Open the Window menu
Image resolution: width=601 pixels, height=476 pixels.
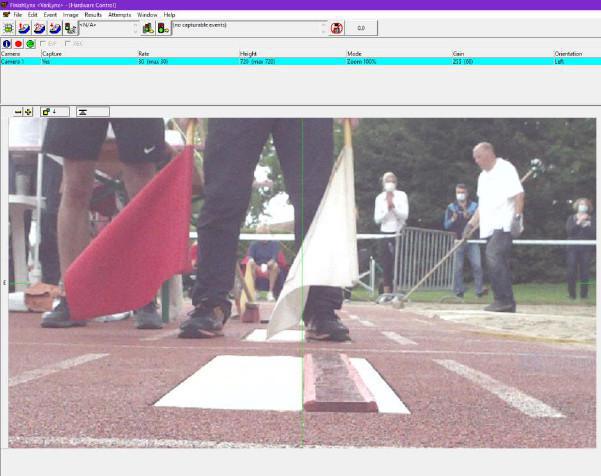[x=147, y=15]
